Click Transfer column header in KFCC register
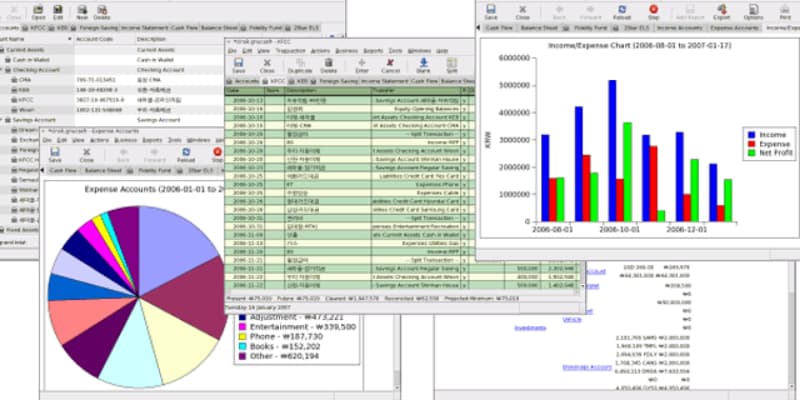800x400 pixels. [x=416, y=90]
